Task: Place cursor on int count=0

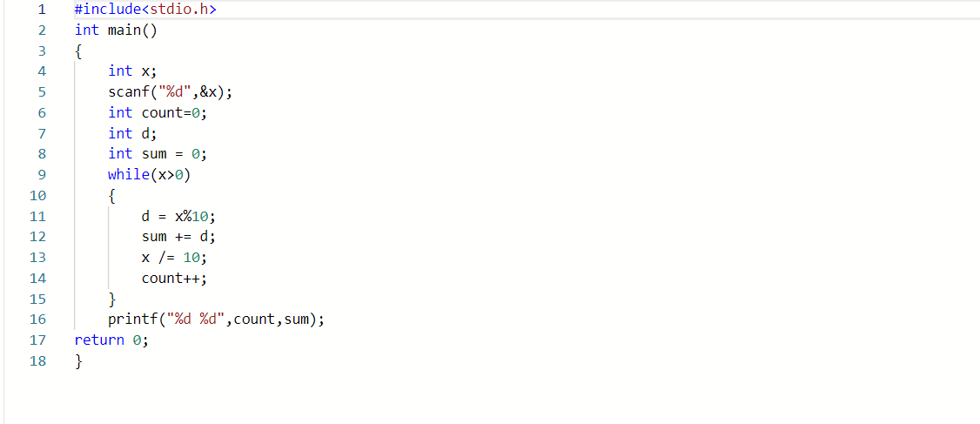Action: click(x=158, y=113)
